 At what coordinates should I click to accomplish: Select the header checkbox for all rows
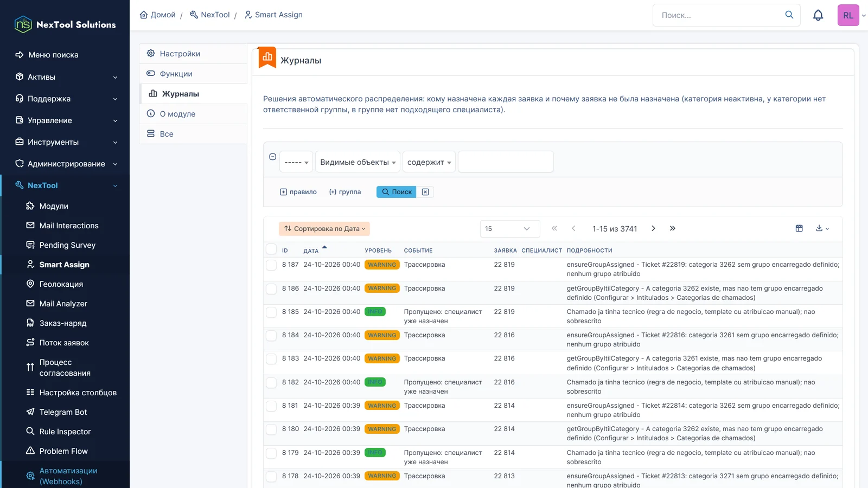coord(271,249)
